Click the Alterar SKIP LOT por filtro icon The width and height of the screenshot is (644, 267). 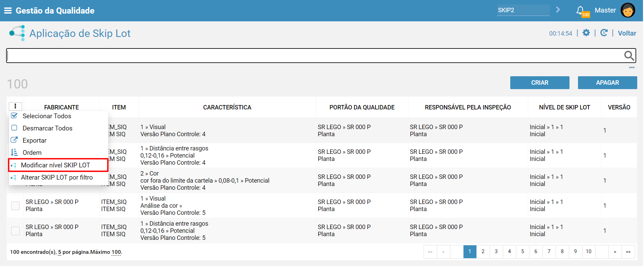pos(14,178)
